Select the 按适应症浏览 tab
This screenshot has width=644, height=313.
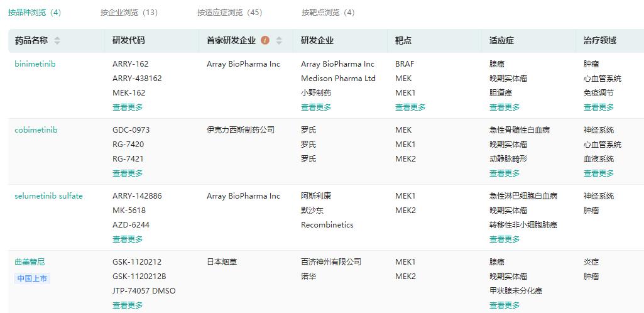[x=229, y=13]
